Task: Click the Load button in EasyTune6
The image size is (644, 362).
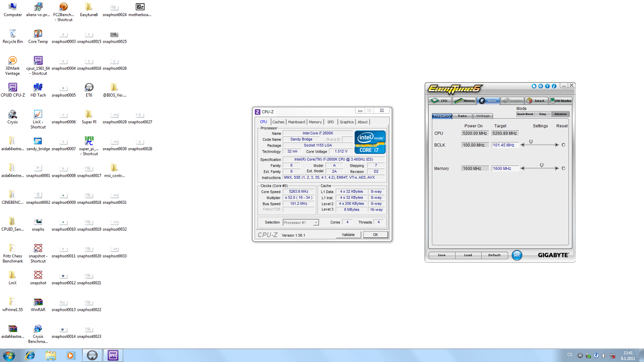Action: (x=468, y=255)
